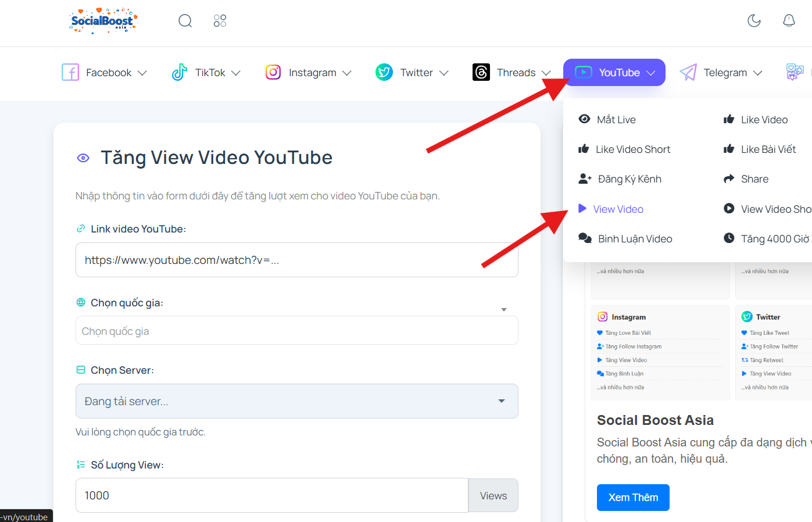Screen dimensions: 812x522
Task: Select Like Bài Viết menu item
Action: (x=760, y=149)
